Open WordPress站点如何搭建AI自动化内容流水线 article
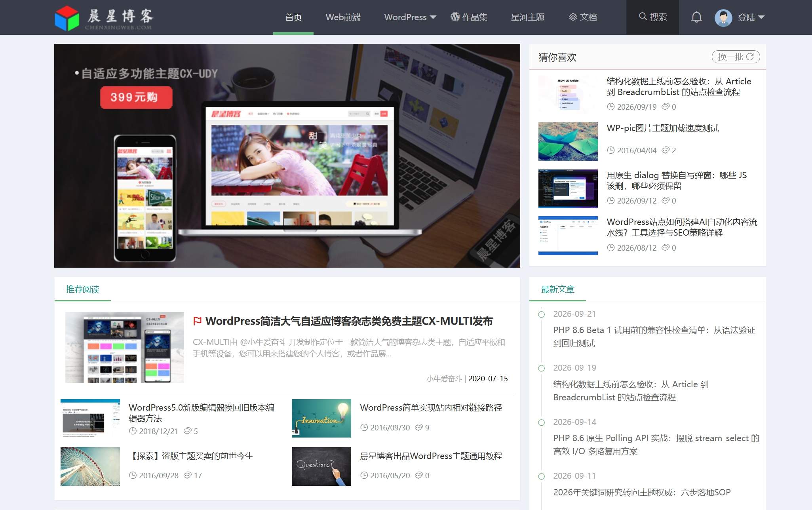This screenshot has width=812, height=510. [x=682, y=227]
